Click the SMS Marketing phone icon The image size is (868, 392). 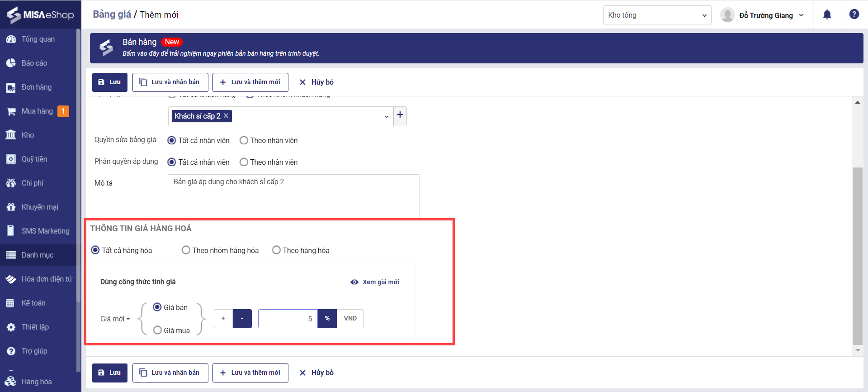coord(11,231)
